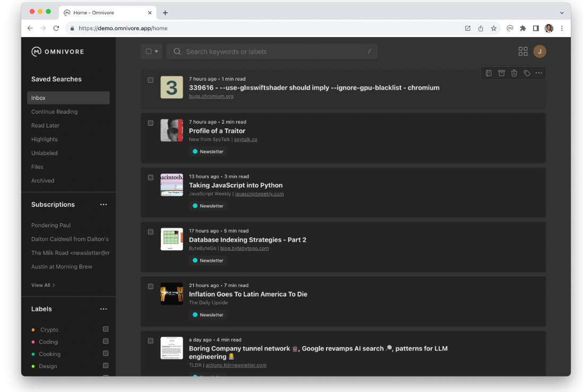Click the search magnifier icon

point(177,51)
